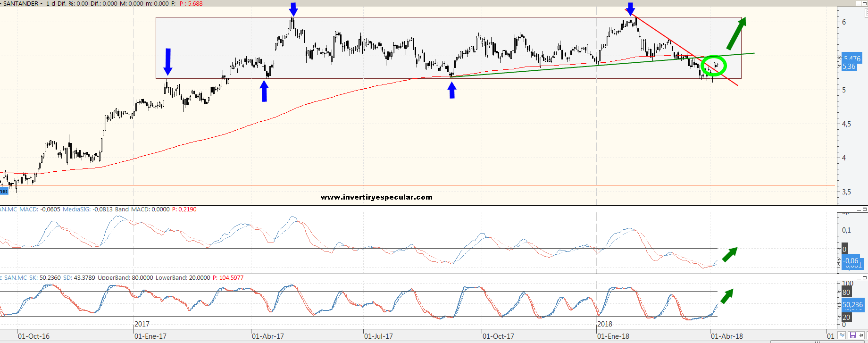Click the green circle drawn on the chart

click(714, 66)
